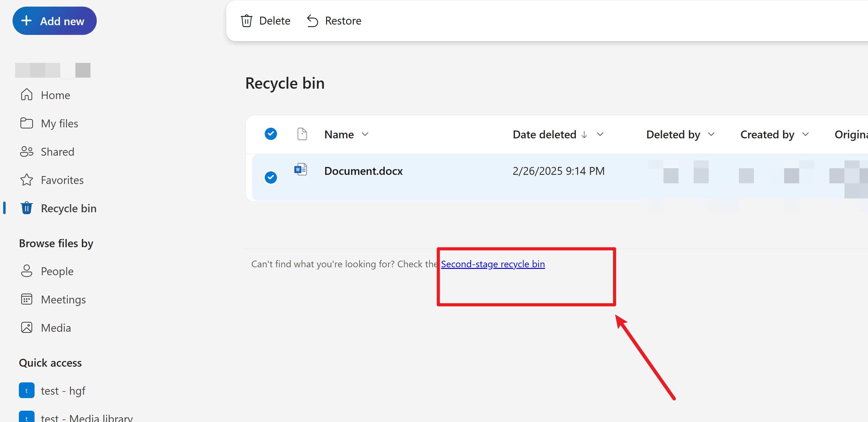
Task: Open the Recycle bin navigation item
Action: pyautogui.click(x=68, y=208)
